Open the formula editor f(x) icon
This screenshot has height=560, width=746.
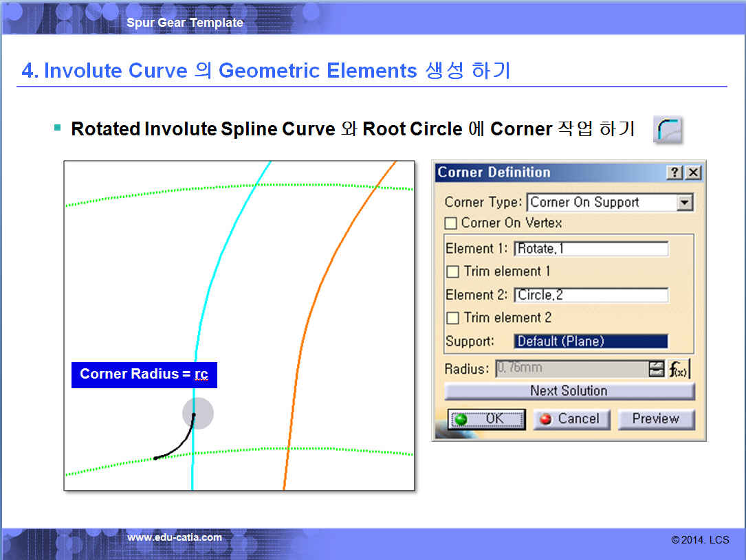point(679,369)
